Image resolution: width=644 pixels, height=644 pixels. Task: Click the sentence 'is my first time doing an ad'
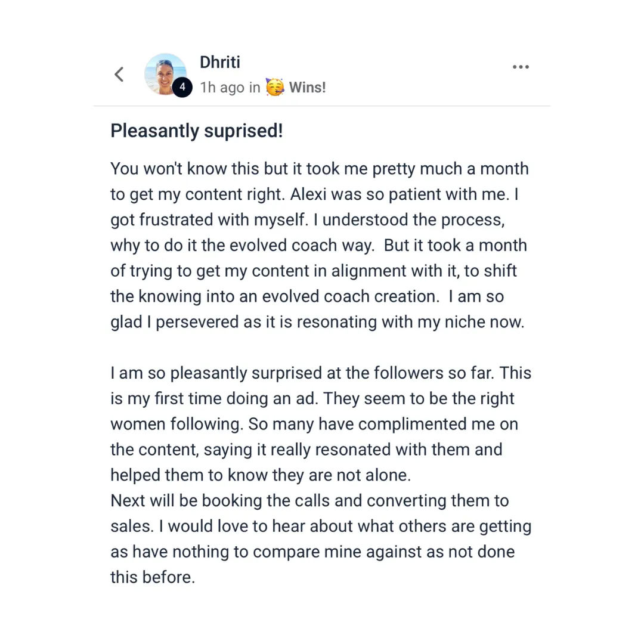(x=213, y=399)
